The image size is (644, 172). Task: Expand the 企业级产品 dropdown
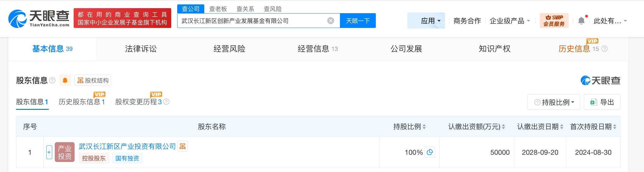pos(510,21)
